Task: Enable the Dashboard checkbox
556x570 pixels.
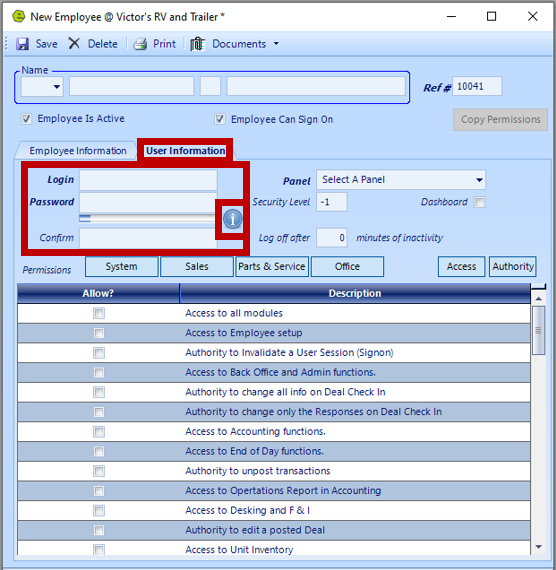Action: click(480, 202)
